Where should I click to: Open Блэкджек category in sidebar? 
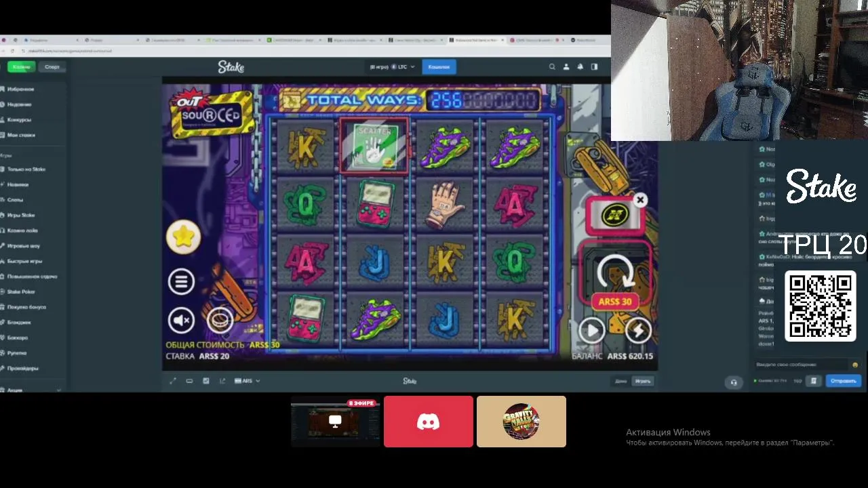click(19, 322)
